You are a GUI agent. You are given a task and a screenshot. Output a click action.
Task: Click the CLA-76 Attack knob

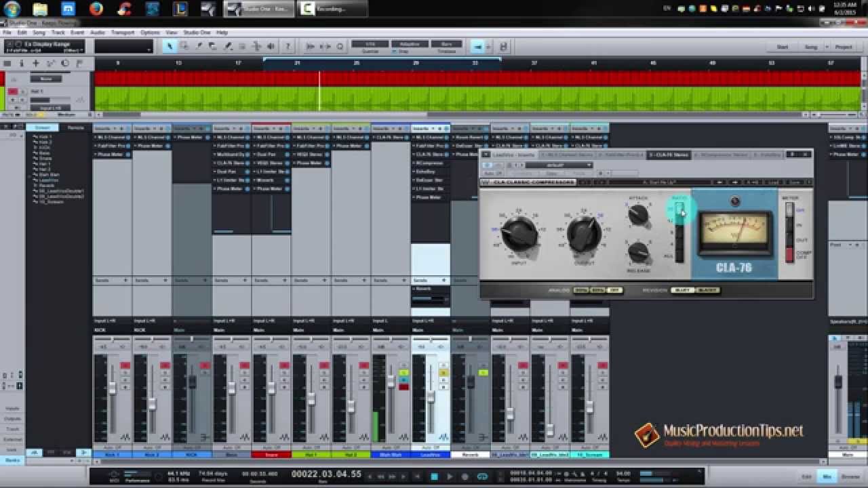[x=638, y=215]
